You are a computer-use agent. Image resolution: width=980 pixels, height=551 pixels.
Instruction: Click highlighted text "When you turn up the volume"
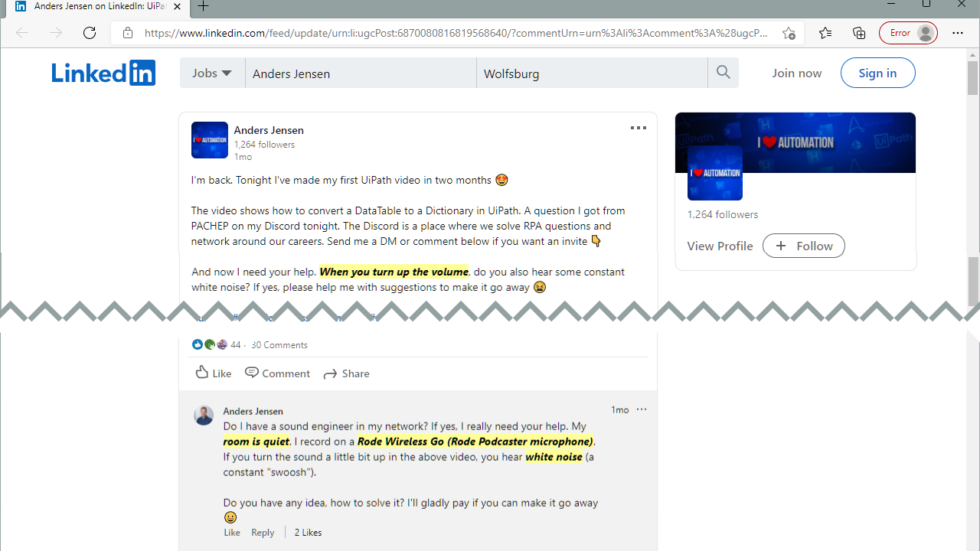[x=394, y=272]
